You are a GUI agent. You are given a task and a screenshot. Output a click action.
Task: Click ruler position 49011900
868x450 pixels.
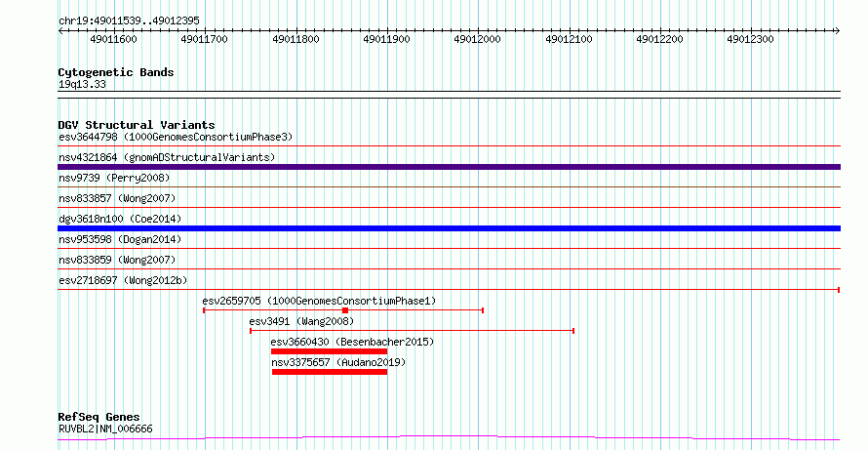[386, 39]
